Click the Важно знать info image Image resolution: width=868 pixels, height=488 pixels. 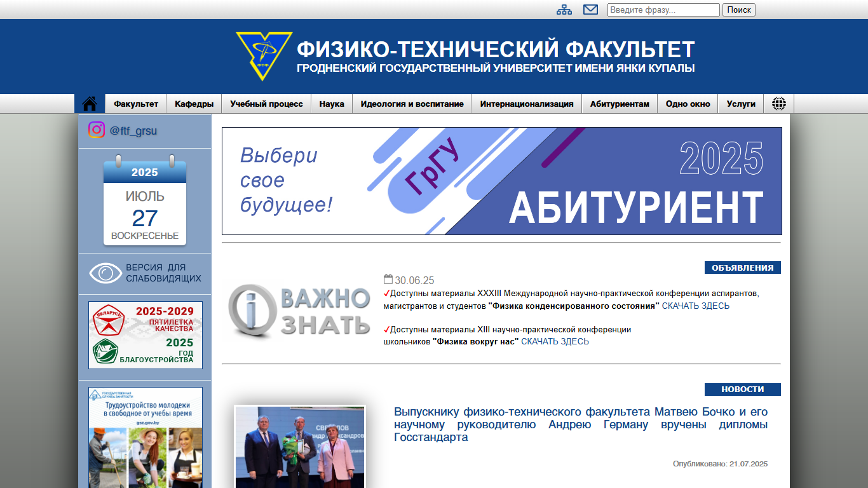click(299, 310)
